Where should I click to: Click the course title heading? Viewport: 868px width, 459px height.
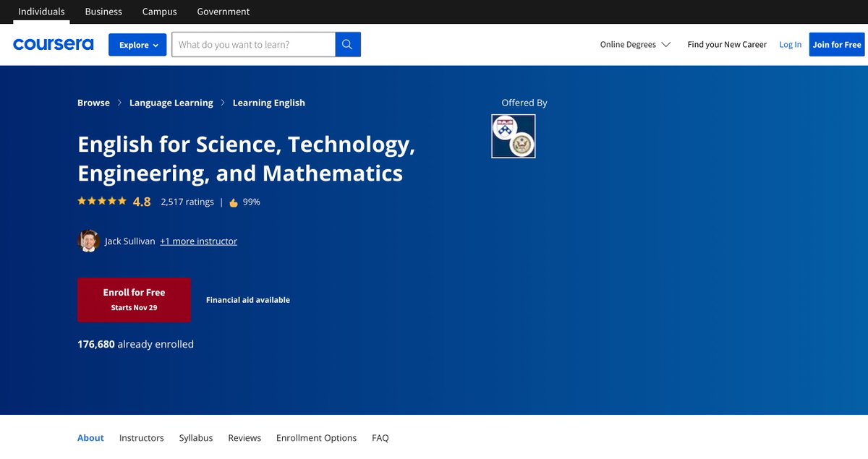(247, 159)
